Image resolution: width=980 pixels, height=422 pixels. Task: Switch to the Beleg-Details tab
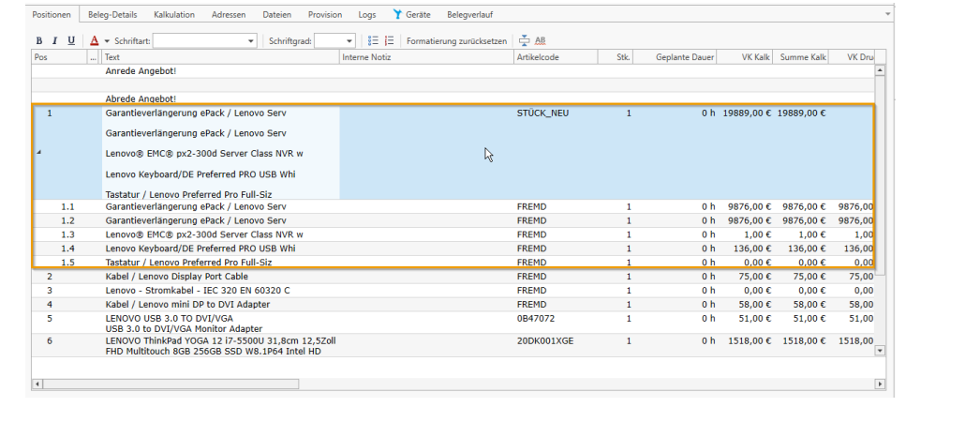point(112,15)
